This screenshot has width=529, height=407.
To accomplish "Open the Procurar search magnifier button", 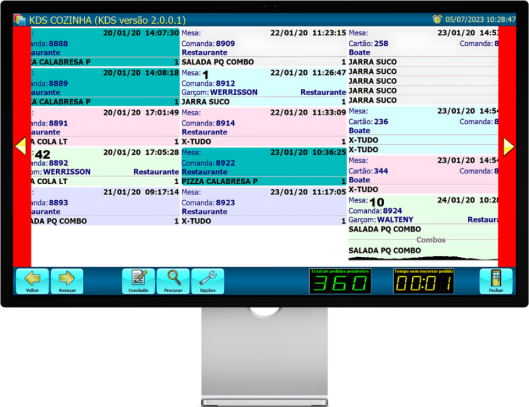I will pos(173,281).
